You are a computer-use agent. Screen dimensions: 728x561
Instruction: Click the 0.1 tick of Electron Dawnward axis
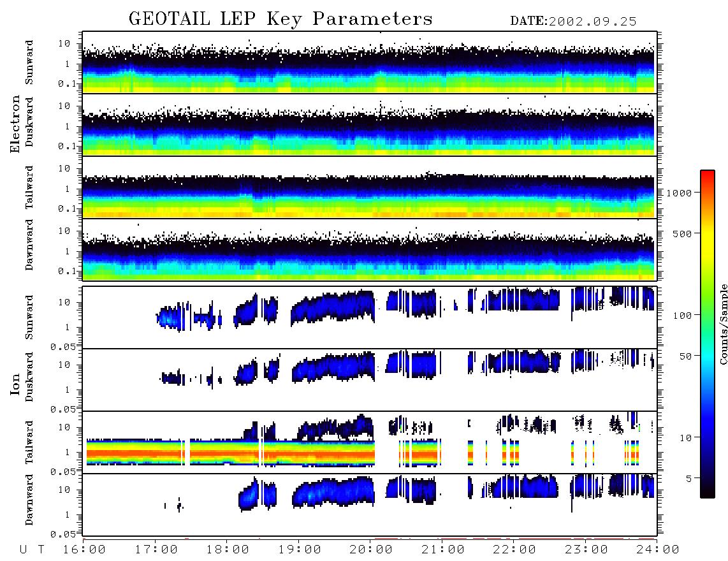(x=67, y=271)
